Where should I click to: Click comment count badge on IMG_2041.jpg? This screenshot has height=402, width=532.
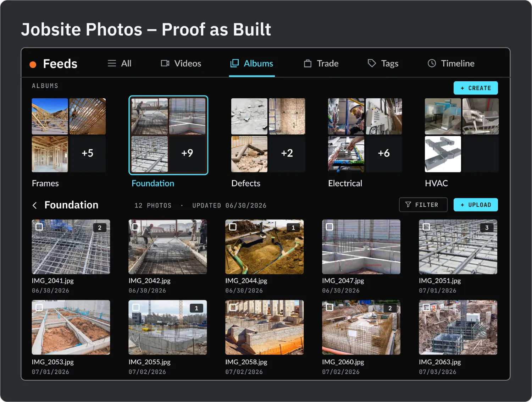(x=100, y=228)
